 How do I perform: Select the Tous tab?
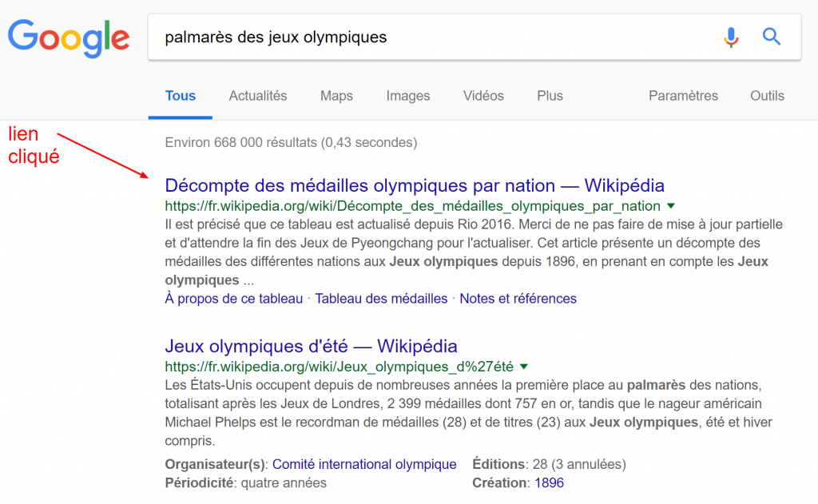[180, 96]
